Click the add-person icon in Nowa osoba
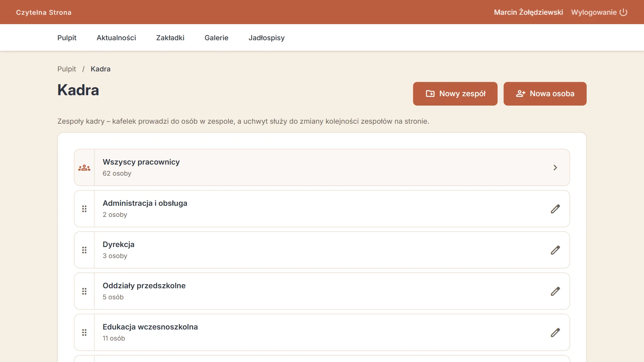 [x=521, y=94]
